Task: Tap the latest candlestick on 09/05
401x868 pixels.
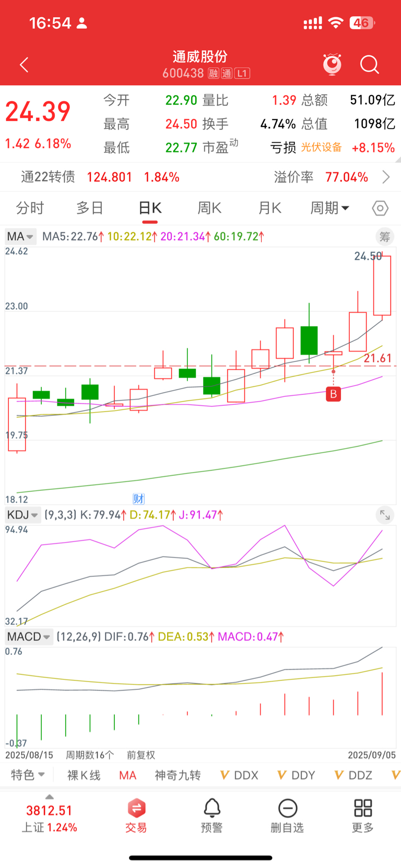Action: (x=382, y=285)
